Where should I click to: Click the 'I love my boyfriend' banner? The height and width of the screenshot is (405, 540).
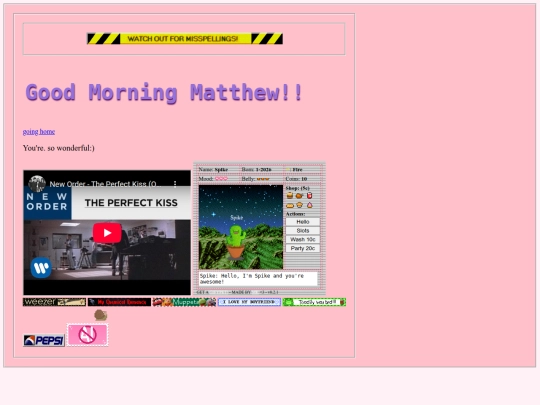(x=249, y=302)
